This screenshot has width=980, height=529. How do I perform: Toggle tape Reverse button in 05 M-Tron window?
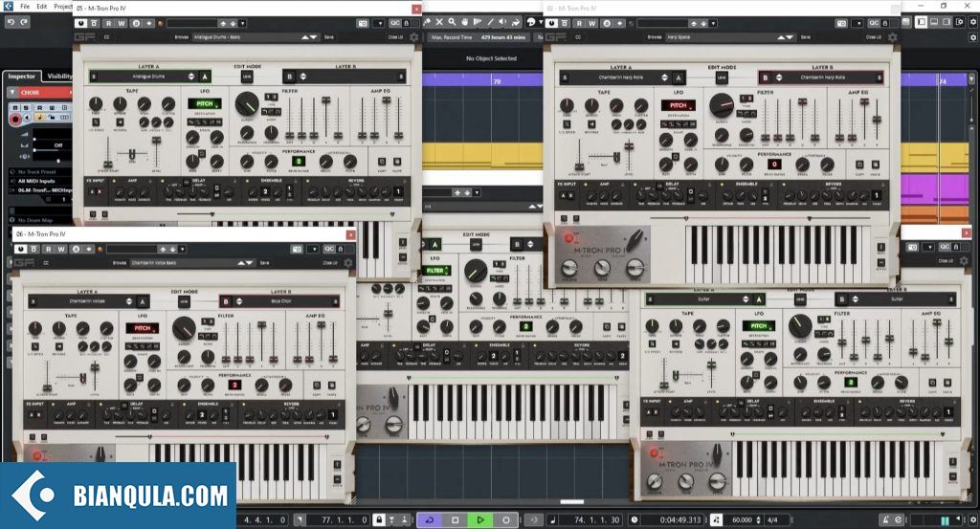coord(120,122)
